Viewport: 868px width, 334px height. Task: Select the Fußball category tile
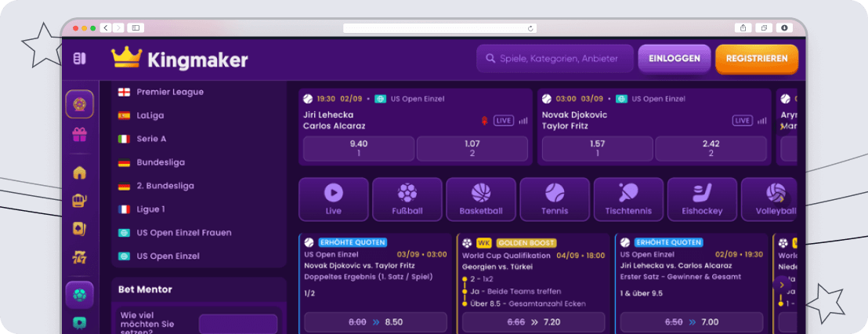pyautogui.click(x=407, y=199)
